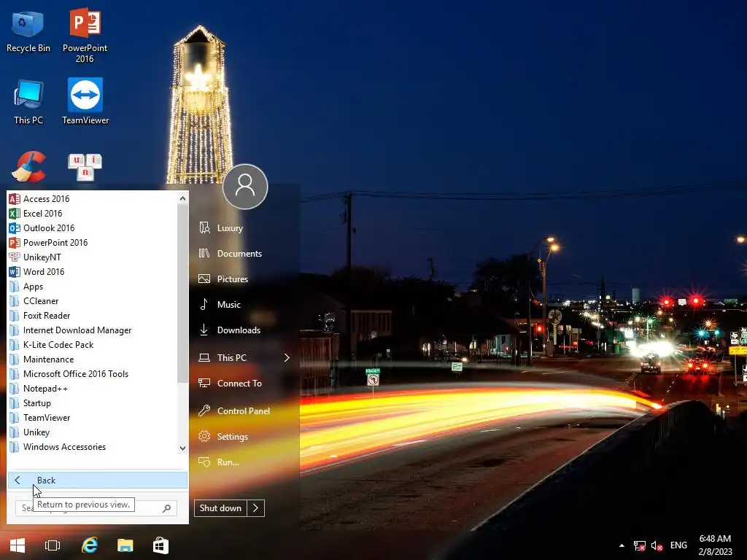The image size is (747, 560).
Task: Launch CCleaner desktop shortcut icon
Action: click(x=28, y=167)
